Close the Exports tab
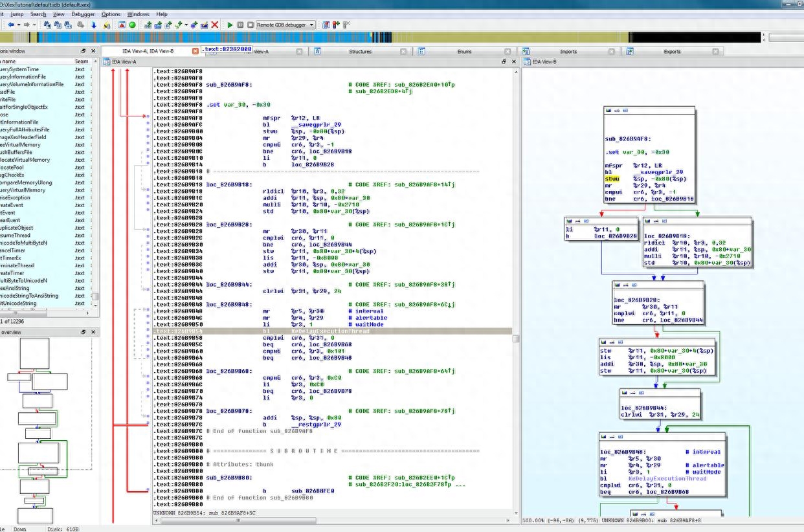The image size is (804, 532). [715, 51]
